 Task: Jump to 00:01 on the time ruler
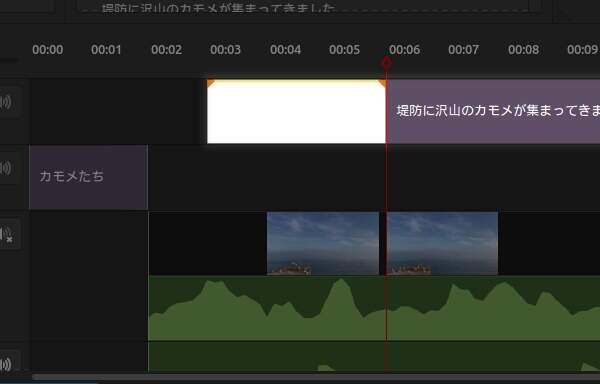coord(106,50)
